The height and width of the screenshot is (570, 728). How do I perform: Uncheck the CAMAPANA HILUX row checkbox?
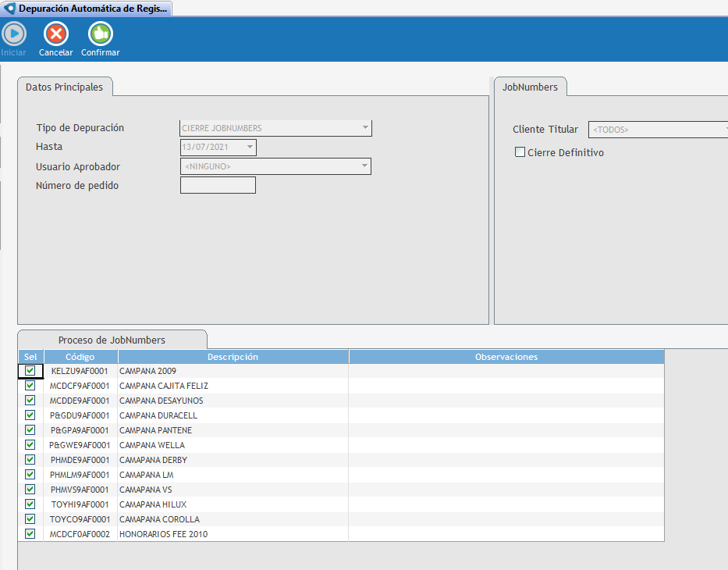pos(30,504)
